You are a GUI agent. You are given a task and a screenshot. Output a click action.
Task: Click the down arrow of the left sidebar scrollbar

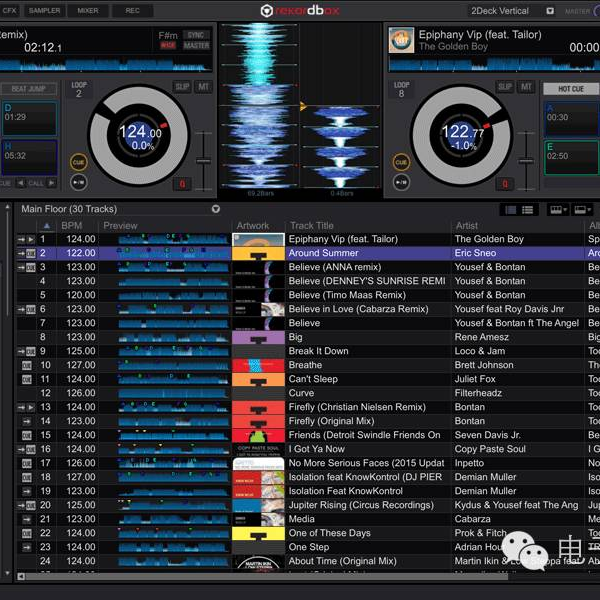pyautogui.click(x=7, y=573)
